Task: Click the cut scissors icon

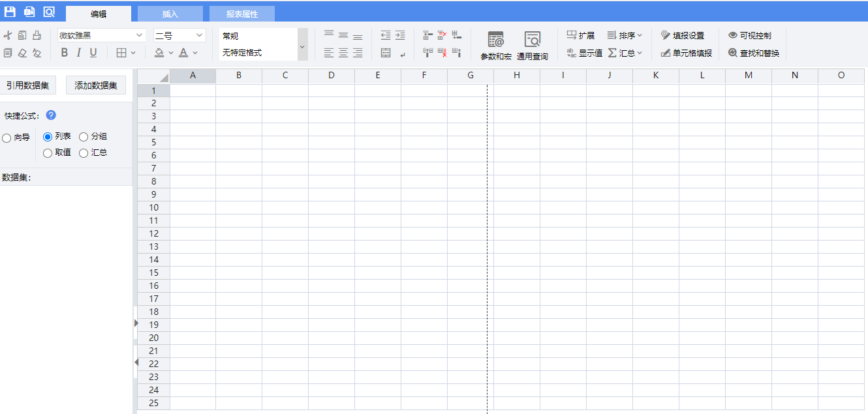Action: (x=8, y=35)
